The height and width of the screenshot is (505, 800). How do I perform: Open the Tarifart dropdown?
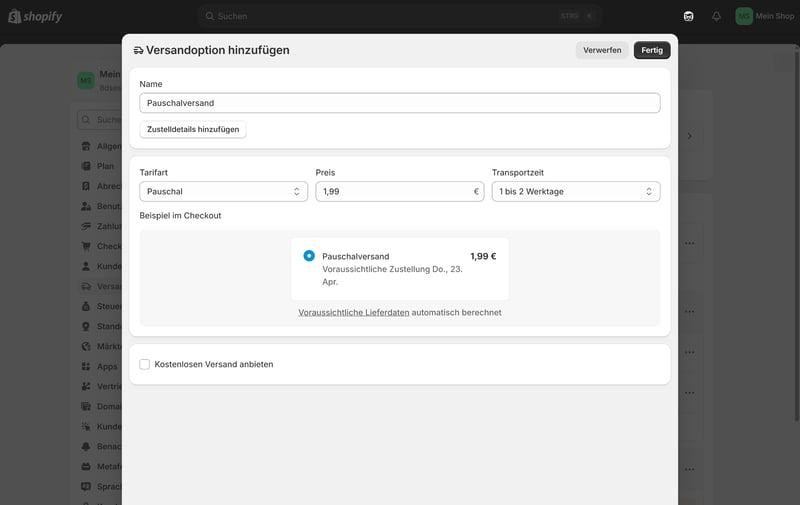(223, 191)
